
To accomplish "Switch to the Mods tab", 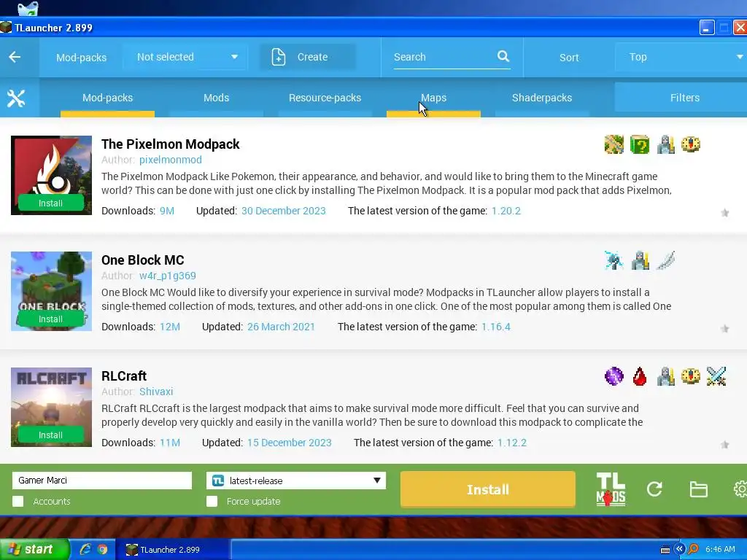I will 216,98.
